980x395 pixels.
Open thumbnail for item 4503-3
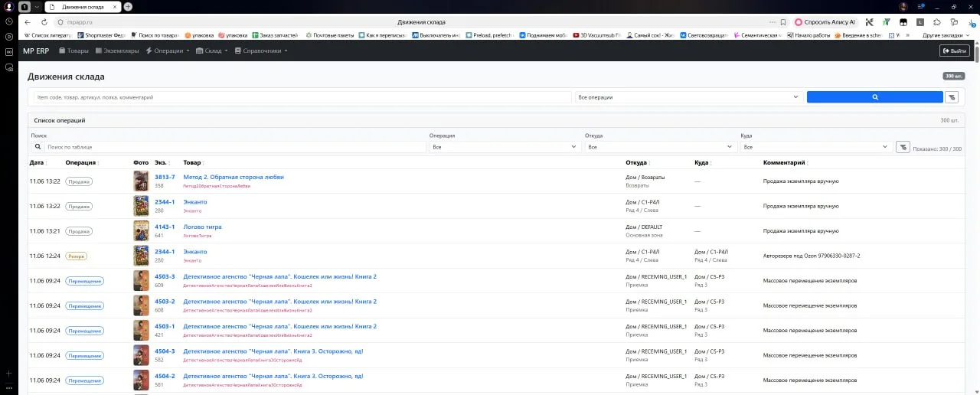tap(141, 280)
